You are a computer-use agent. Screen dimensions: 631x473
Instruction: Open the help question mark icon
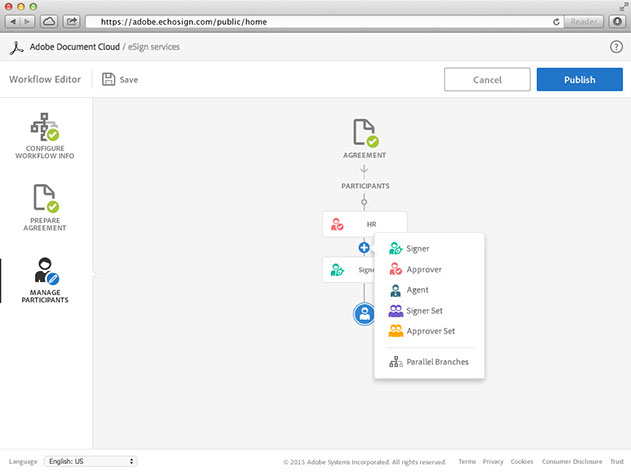click(616, 46)
